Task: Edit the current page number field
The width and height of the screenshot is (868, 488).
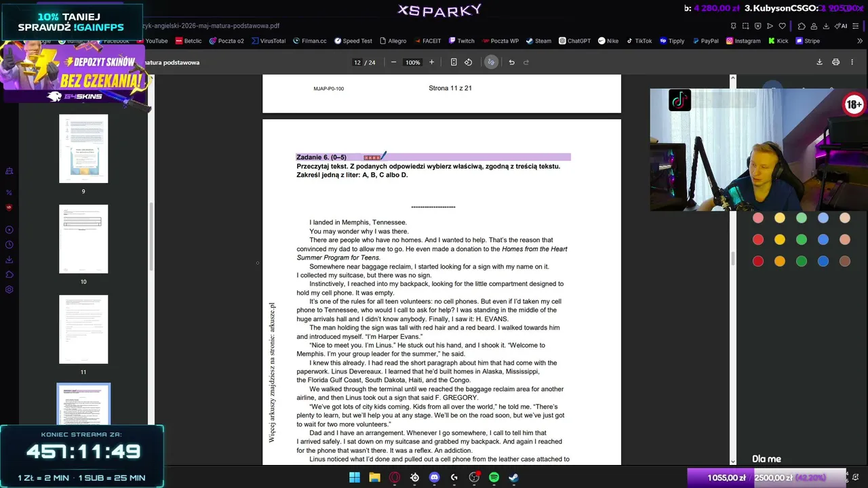Action: click(357, 62)
